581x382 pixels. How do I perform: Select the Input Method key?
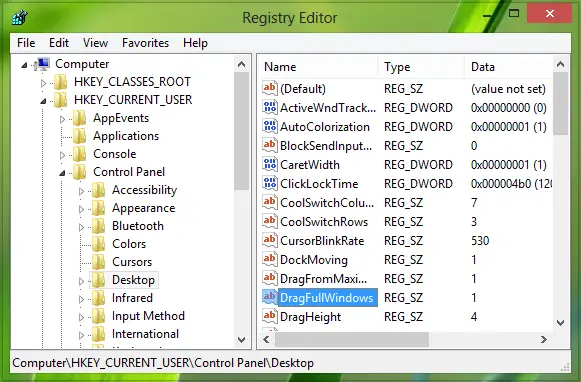tap(148, 316)
